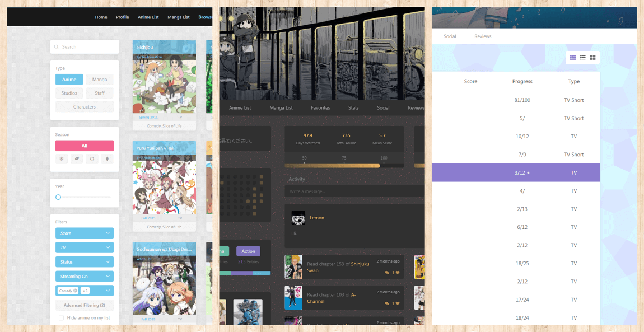Viewport: 644px width, 332px height.
Task: Click the Year slider handle
Action: [x=58, y=197]
